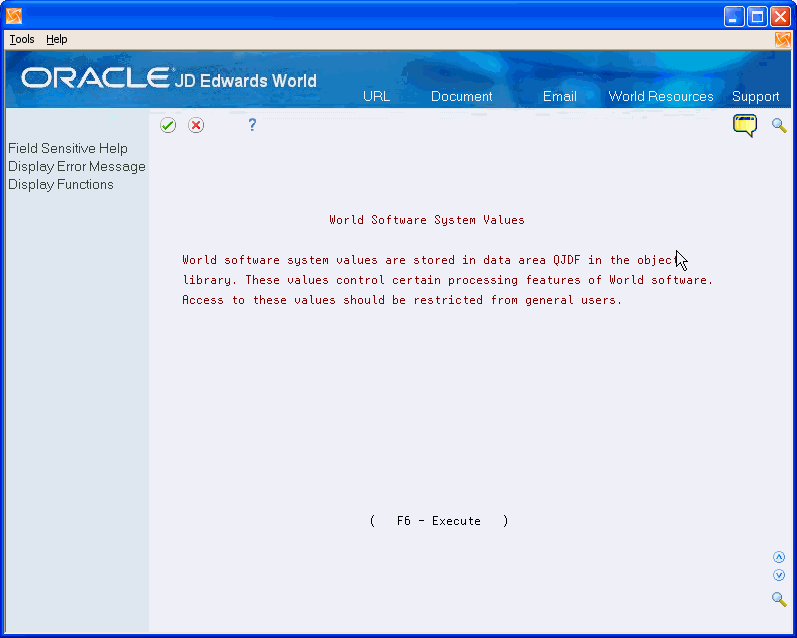Open the Support banner link
The height and width of the screenshot is (638, 797).
(x=755, y=97)
